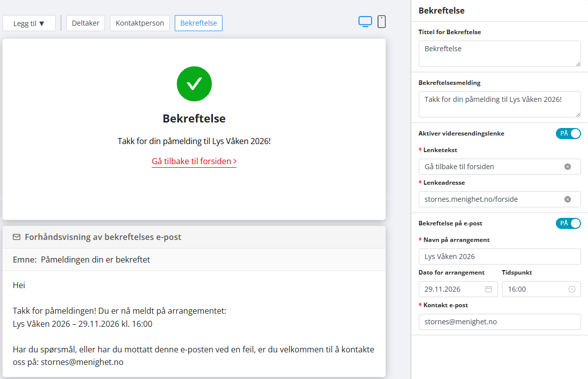This screenshot has height=379, width=588.
Task: Select the Bekreftelse tab
Action: [198, 23]
